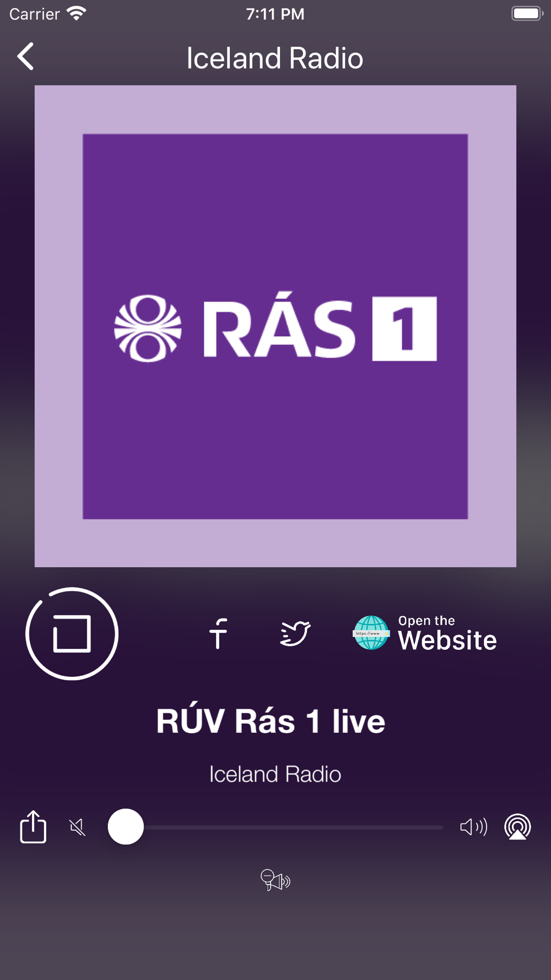
Task: Tap the Wi-Fi status icon
Action: pyautogui.click(x=77, y=13)
